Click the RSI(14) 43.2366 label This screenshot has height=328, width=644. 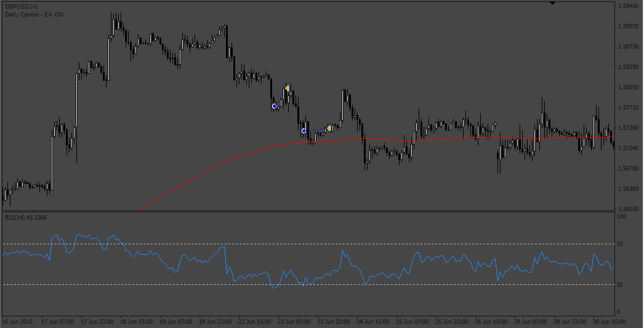pyautogui.click(x=26, y=218)
